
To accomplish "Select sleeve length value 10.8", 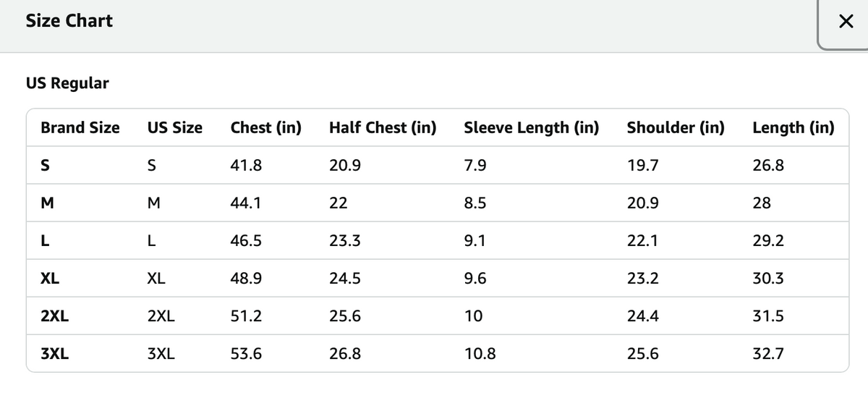I will [480, 354].
